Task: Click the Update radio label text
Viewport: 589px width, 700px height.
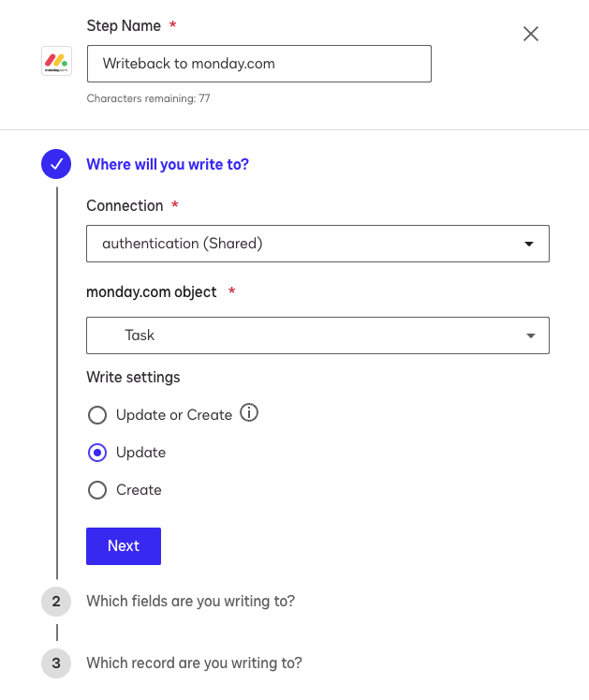Action: point(140,453)
